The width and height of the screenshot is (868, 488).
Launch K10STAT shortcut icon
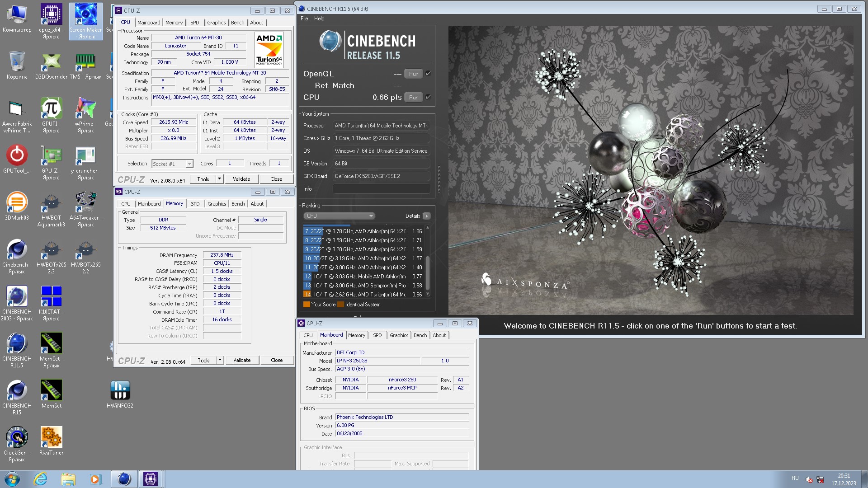coord(51,304)
